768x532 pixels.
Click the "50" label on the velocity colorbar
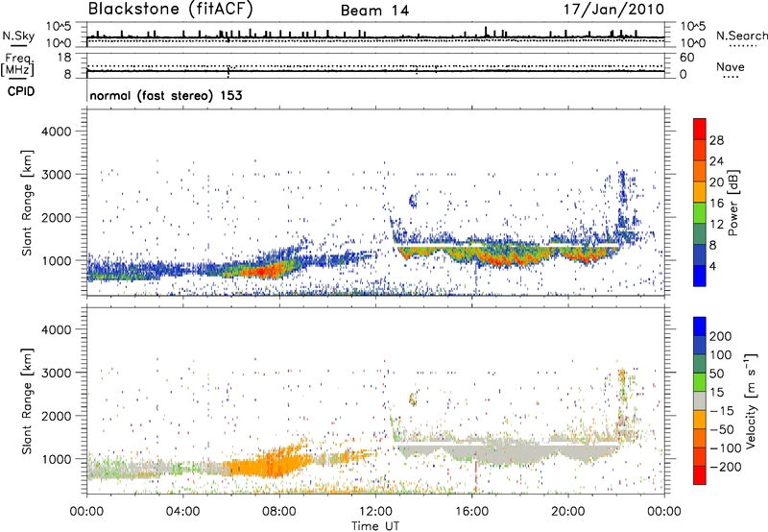click(x=716, y=374)
